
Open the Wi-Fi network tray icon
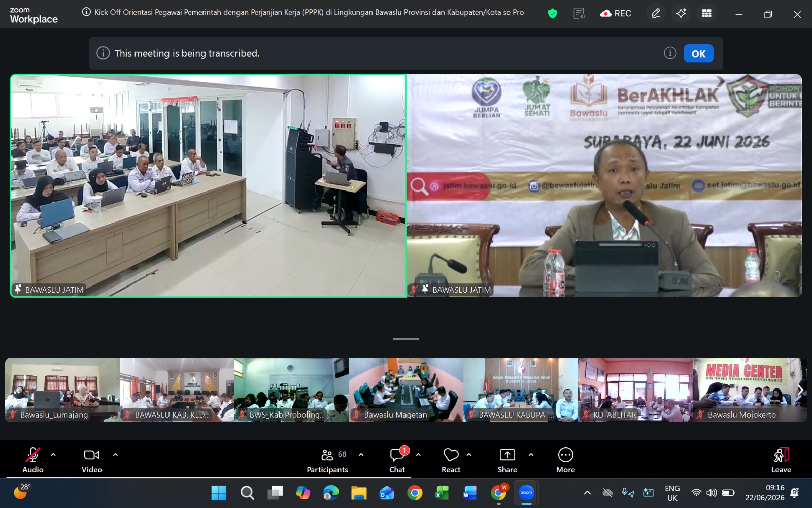tap(696, 493)
